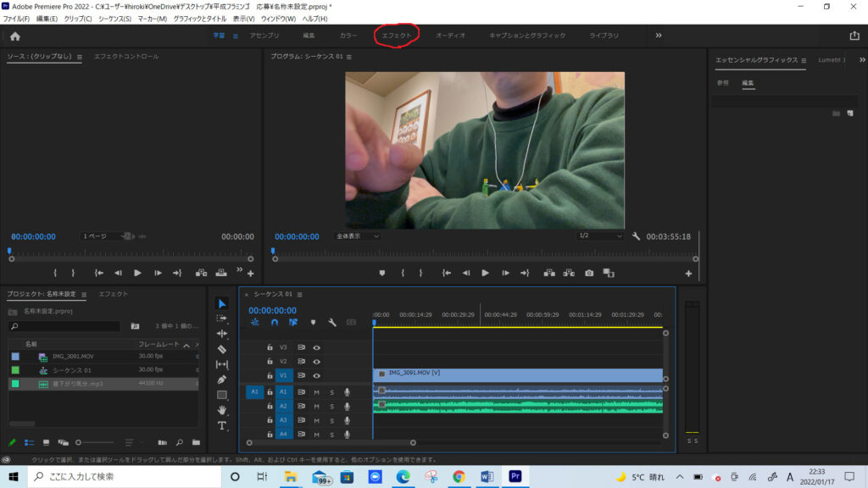The width and height of the screenshot is (868, 488).
Task: Toggle the timeline snap magnet icon
Action: 274,323
